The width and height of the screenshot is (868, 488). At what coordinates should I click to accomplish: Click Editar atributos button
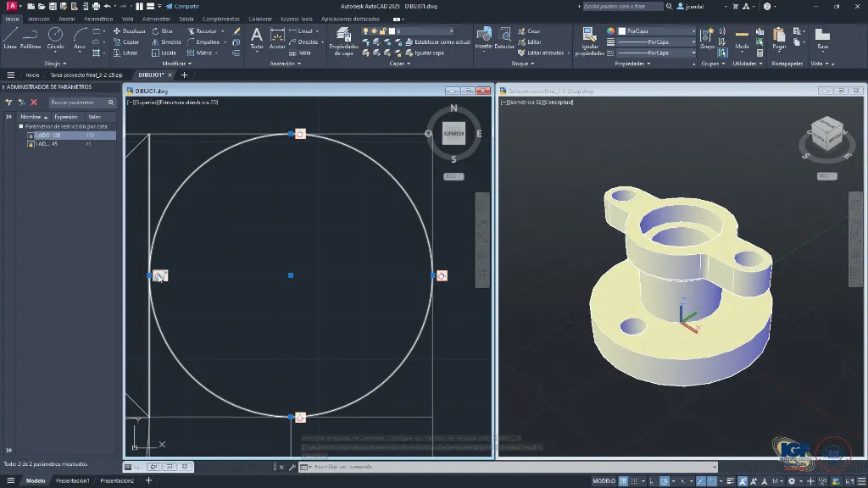(542, 53)
